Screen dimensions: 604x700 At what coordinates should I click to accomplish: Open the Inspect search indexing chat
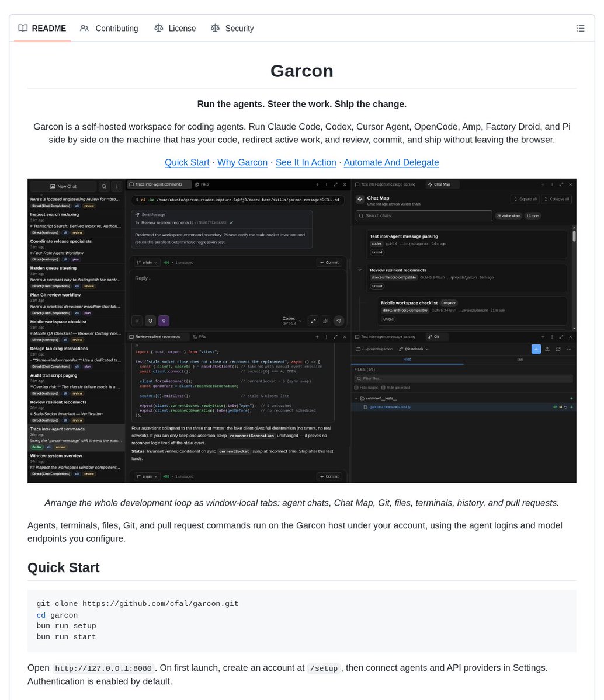[x=77, y=223]
